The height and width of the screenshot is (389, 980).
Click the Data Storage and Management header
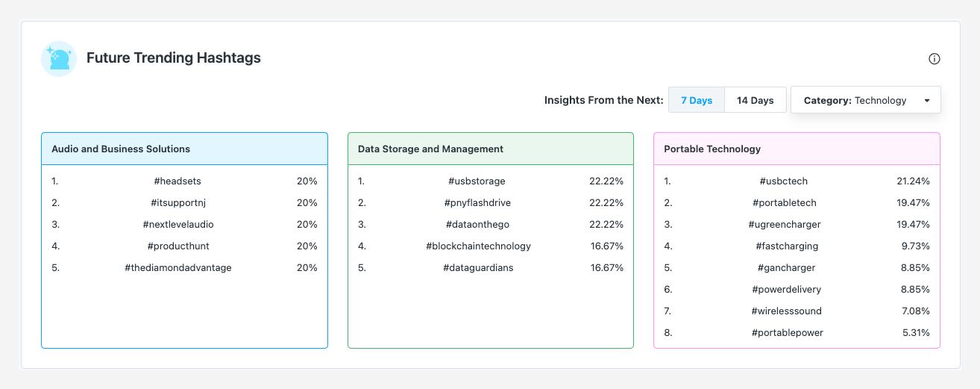430,149
